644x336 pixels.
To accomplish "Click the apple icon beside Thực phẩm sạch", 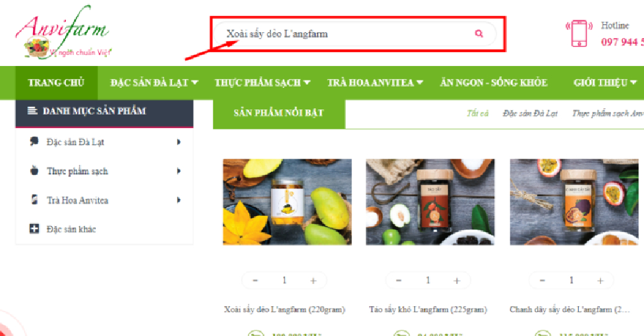I will coord(34,170).
